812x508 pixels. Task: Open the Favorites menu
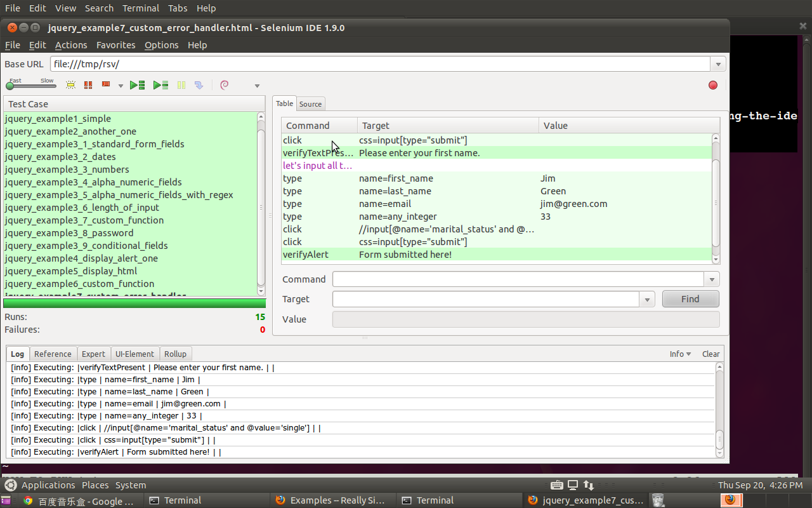click(115, 45)
